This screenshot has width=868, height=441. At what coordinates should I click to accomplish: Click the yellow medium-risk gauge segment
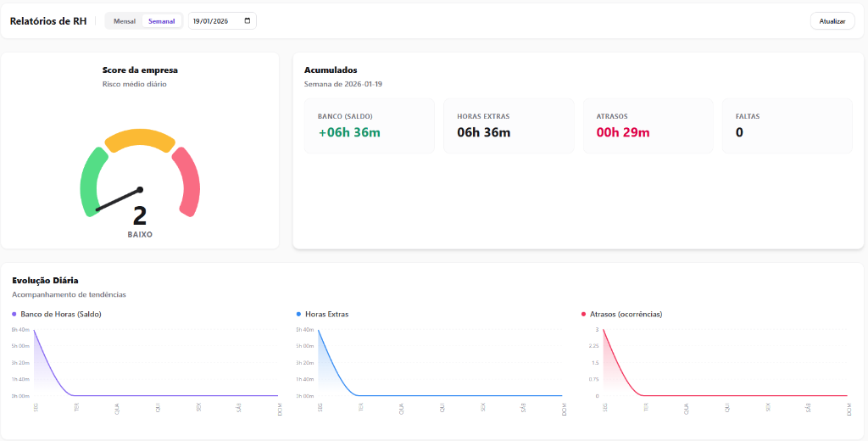(140, 139)
